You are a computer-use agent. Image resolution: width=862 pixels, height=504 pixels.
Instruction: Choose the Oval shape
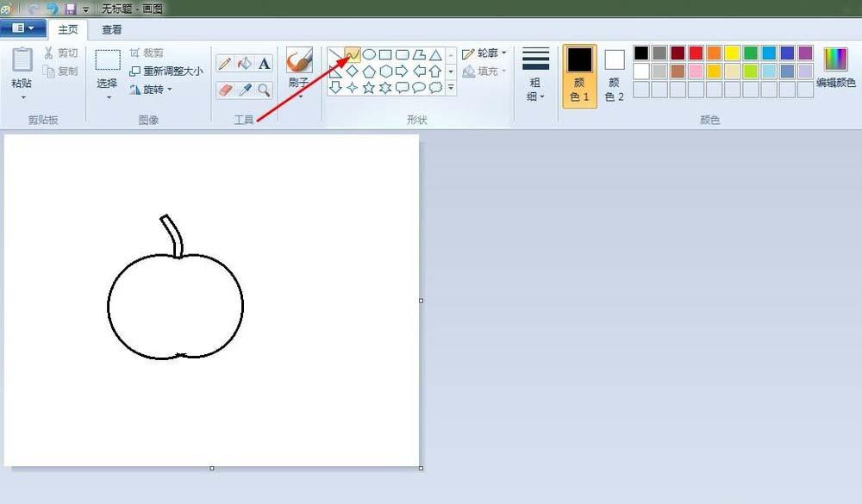click(369, 54)
